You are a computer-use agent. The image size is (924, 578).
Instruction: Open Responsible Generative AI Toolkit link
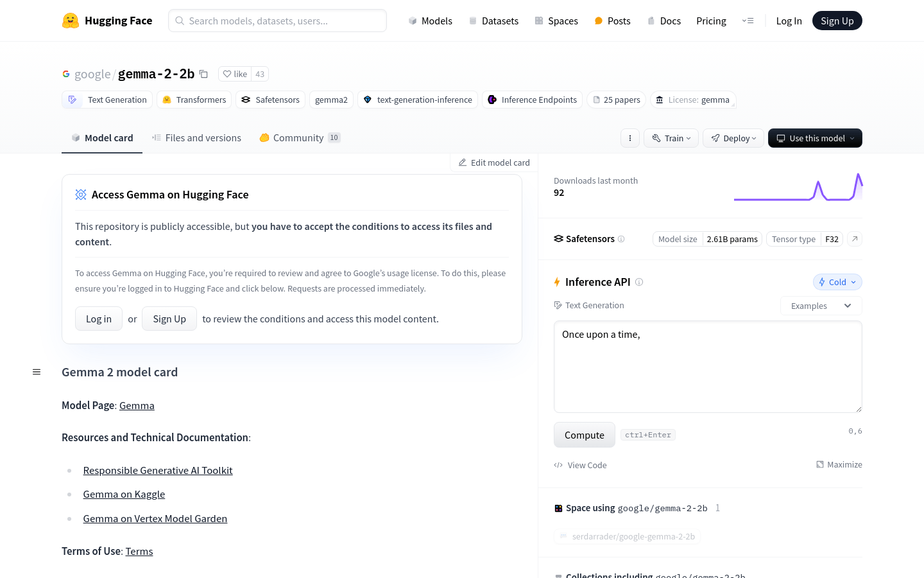coord(158,470)
